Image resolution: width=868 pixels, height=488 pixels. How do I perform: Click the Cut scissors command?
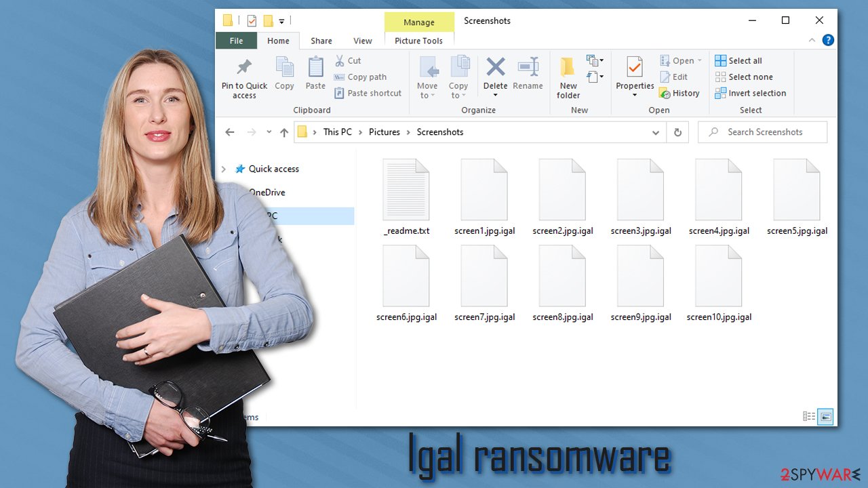pyautogui.click(x=348, y=61)
